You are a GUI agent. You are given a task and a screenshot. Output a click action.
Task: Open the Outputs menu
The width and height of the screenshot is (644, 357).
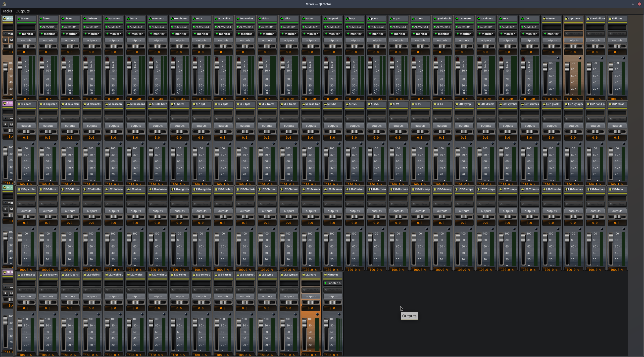[22, 11]
